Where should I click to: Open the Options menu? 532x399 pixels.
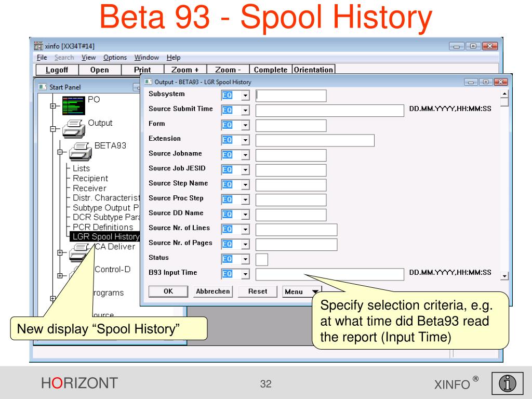(115, 57)
